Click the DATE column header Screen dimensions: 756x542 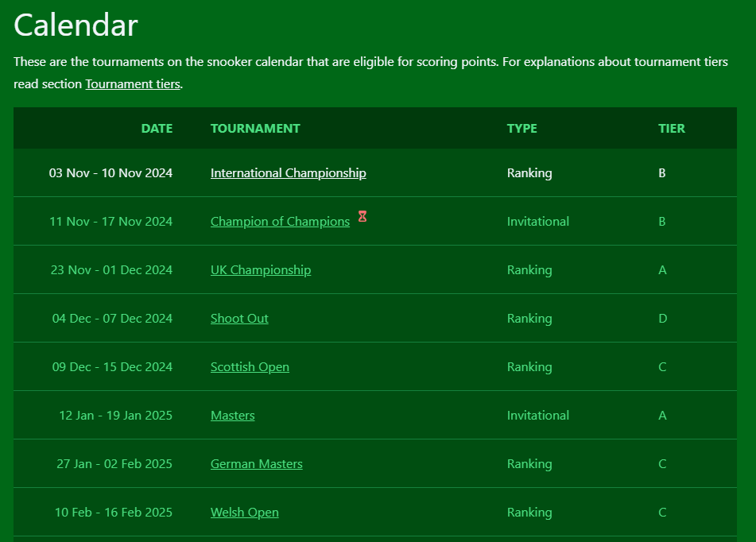point(157,128)
